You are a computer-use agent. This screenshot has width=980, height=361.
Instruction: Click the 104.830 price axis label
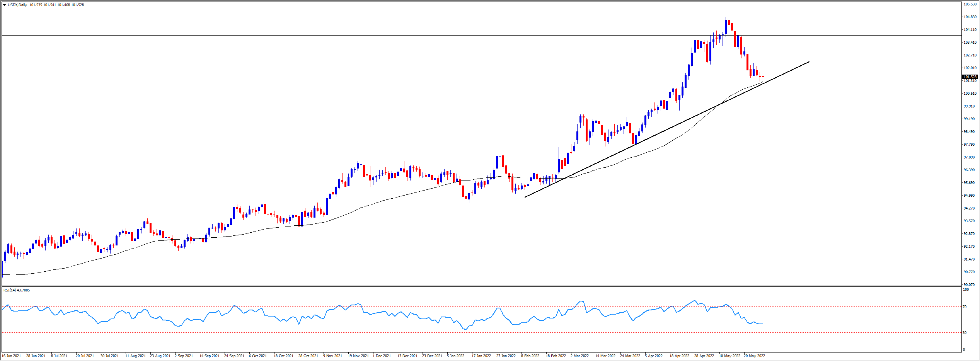[x=970, y=17]
